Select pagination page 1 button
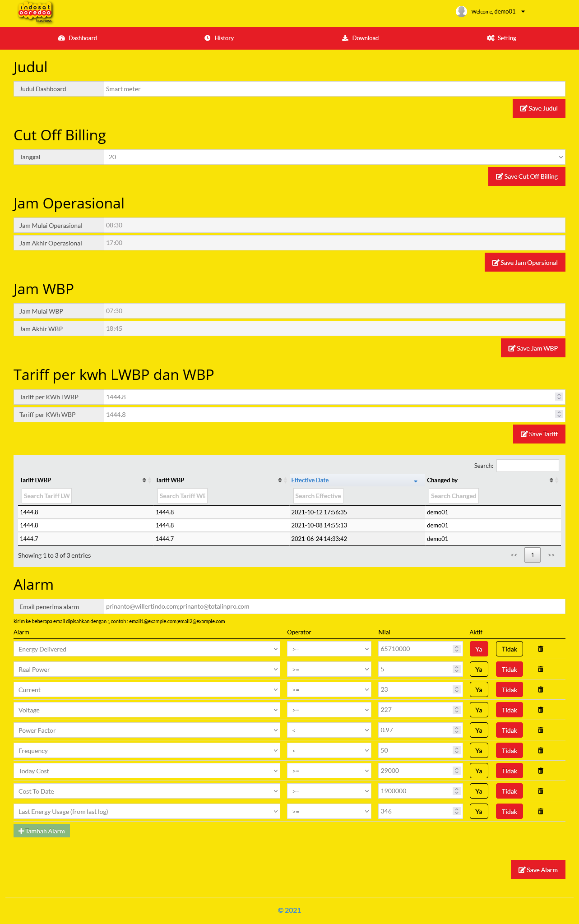The image size is (579, 924). tap(533, 555)
